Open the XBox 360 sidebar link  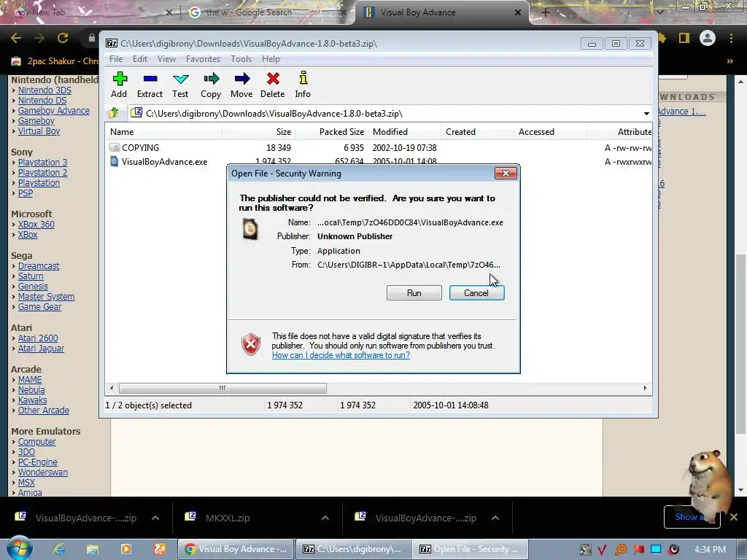[36, 225]
